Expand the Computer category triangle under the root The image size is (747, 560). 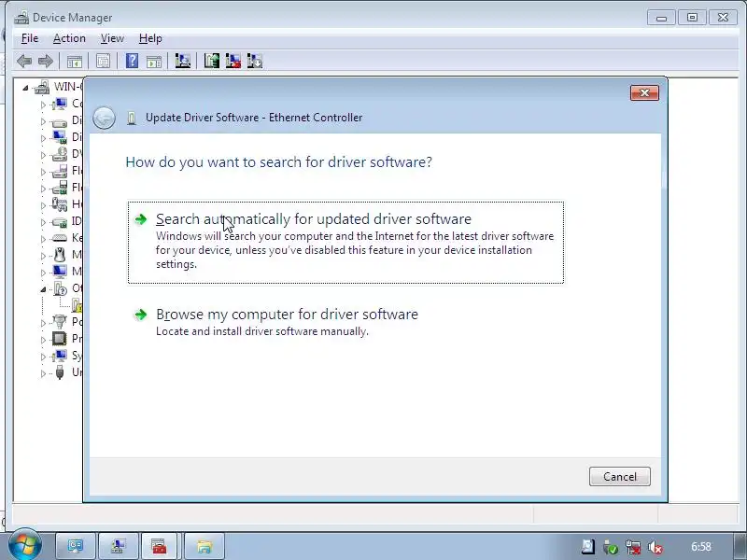click(43, 105)
